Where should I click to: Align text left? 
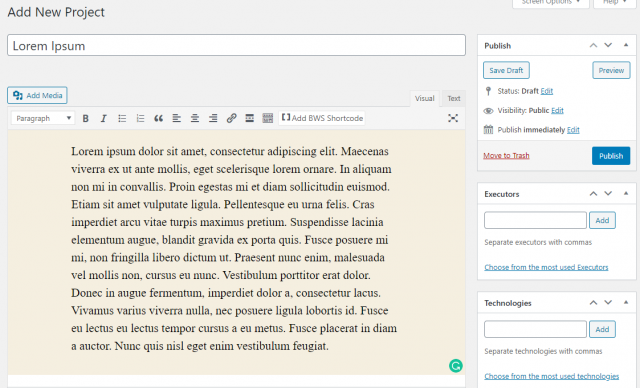pos(176,118)
